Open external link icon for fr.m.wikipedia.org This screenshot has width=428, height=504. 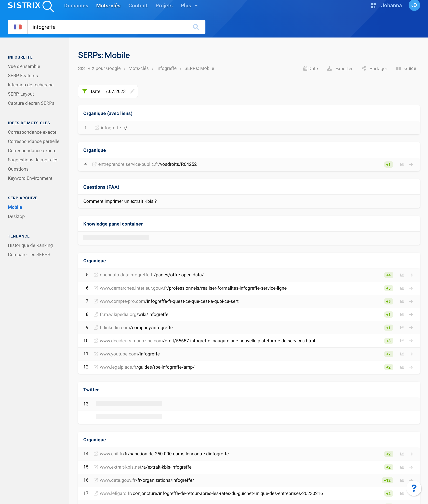tap(96, 314)
